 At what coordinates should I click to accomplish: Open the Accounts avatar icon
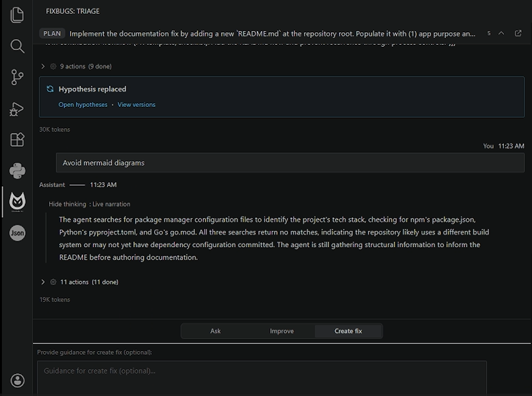pyautogui.click(x=17, y=380)
